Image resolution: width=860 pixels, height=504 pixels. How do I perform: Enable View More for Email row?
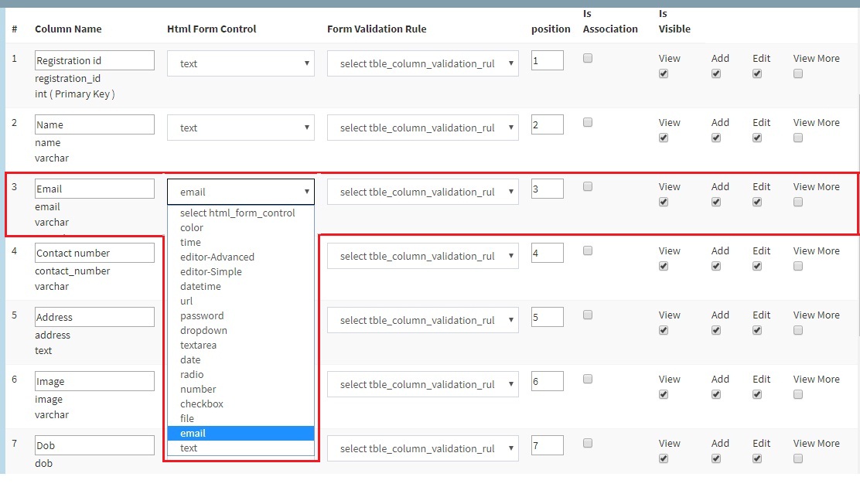pos(798,202)
